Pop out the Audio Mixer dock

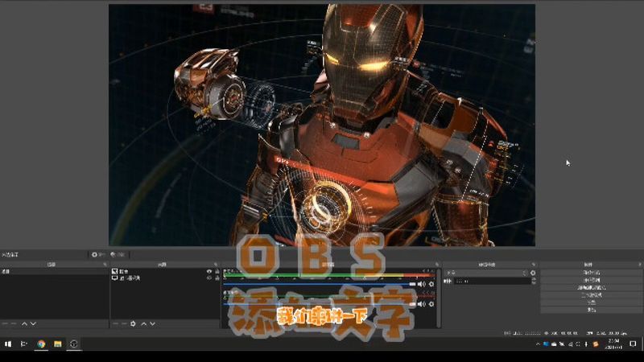[x=437, y=265]
